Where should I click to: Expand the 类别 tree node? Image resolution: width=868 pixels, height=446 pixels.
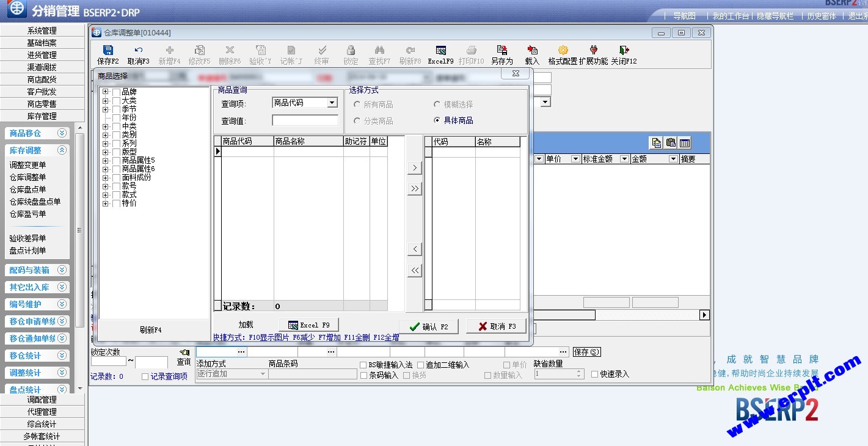[x=106, y=135]
